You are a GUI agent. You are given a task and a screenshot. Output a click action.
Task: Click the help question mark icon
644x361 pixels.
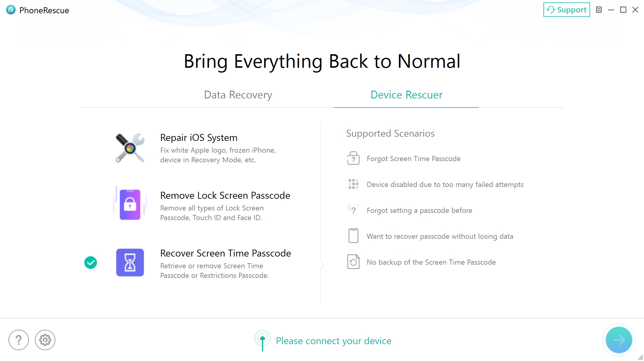(19, 340)
